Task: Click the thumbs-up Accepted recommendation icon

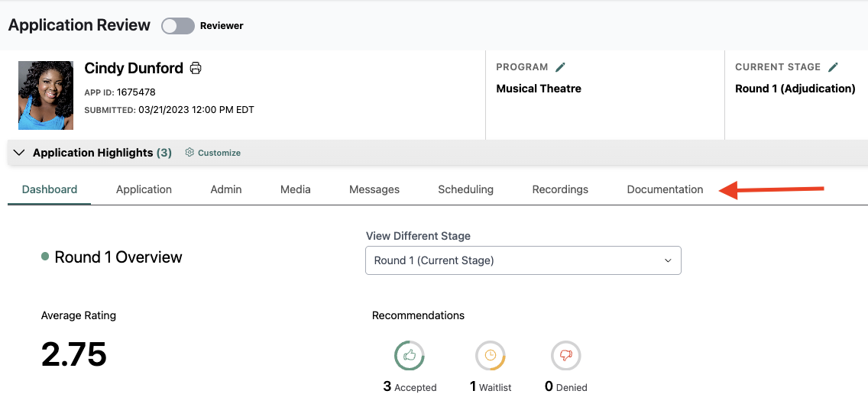Action: click(409, 355)
